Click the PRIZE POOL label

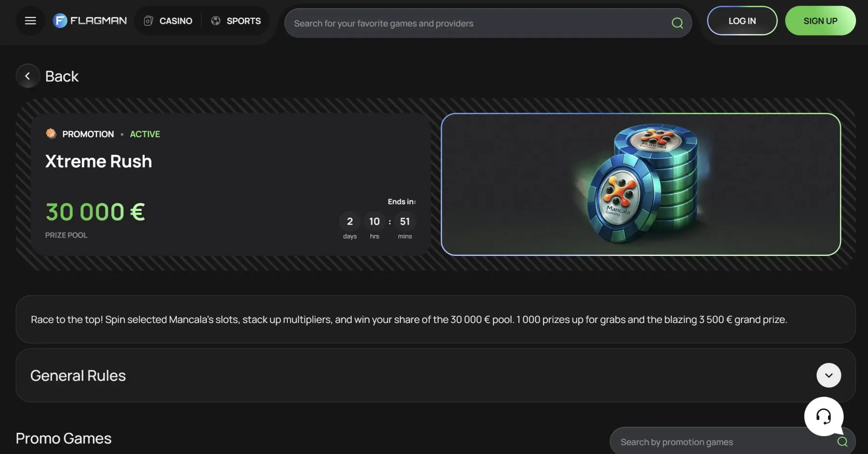point(67,235)
